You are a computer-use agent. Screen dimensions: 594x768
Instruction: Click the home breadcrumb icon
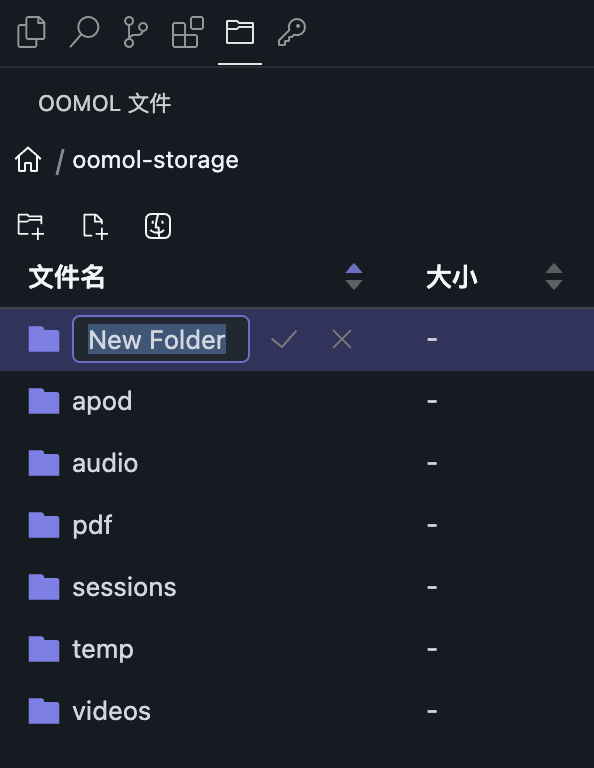[x=28, y=160]
